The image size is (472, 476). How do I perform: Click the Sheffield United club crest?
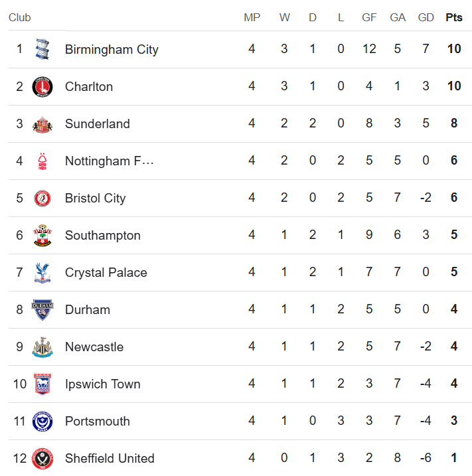[42, 458]
